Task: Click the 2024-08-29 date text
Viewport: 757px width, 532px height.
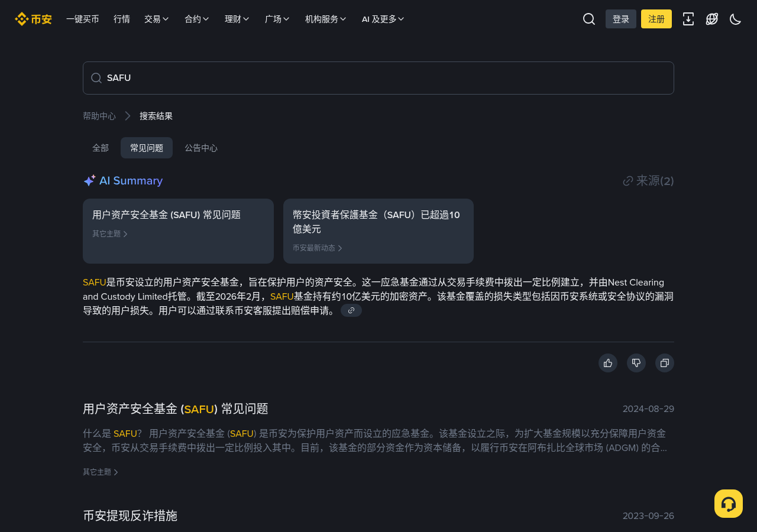Action: coord(648,409)
